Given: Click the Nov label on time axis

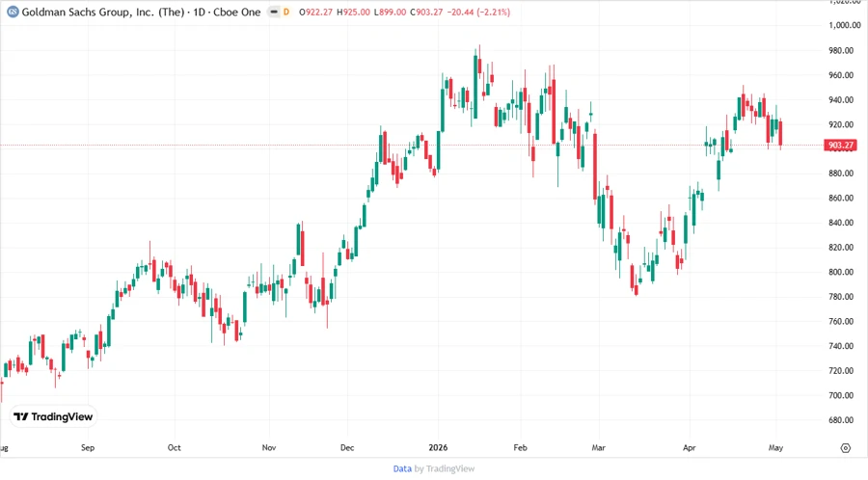Looking at the screenshot, I should coord(268,448).
